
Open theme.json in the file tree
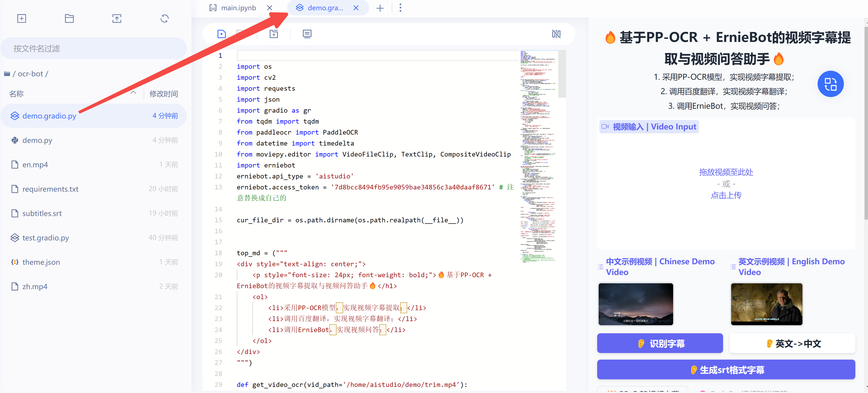pyautogui.click(x=41, y=262)
